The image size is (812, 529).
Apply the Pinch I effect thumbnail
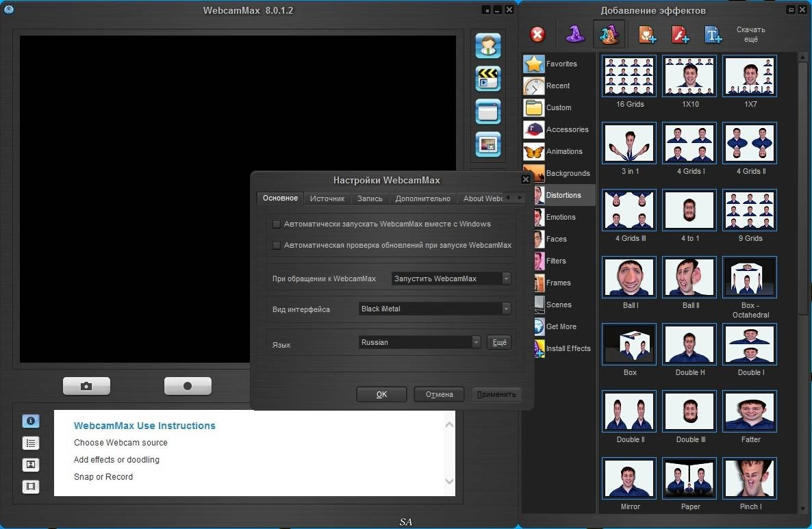click(750, 478)
